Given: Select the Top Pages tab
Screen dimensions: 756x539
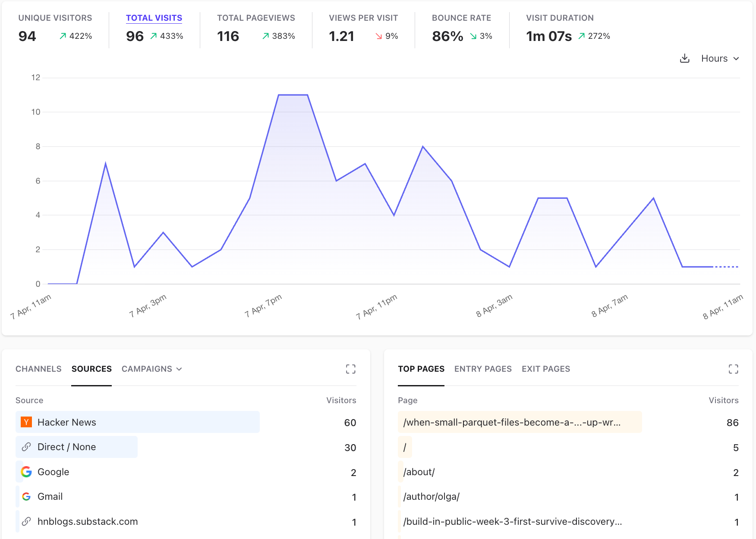Looking at the screenshot, I should tap(421, 369).
